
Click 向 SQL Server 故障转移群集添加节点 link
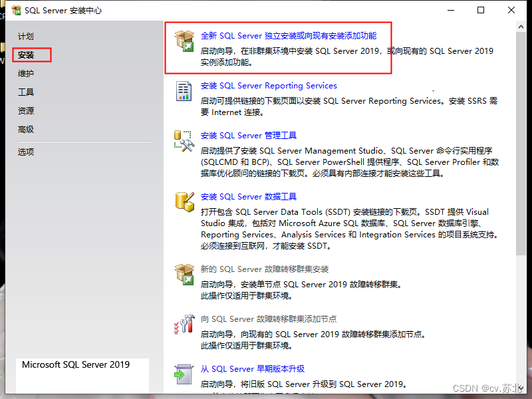click(x=269, y=319)
